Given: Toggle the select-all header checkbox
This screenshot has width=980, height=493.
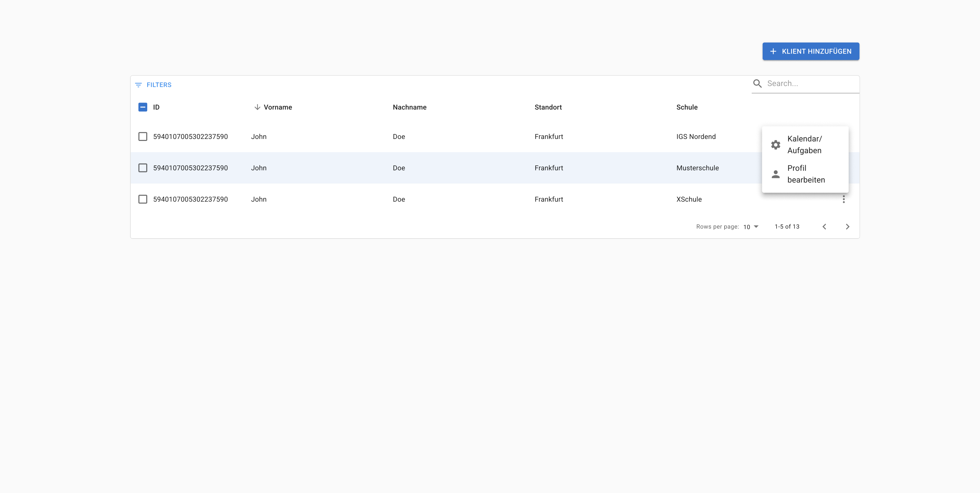Looking at the screenshot, I should pos(143,107).
